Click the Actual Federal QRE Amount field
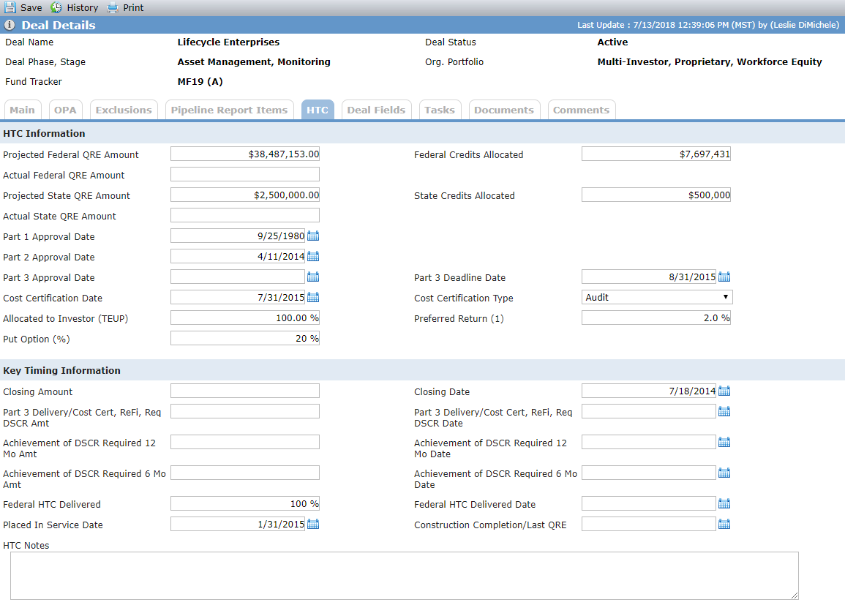Screen dimensions: 845x616 tap(245, 175)
